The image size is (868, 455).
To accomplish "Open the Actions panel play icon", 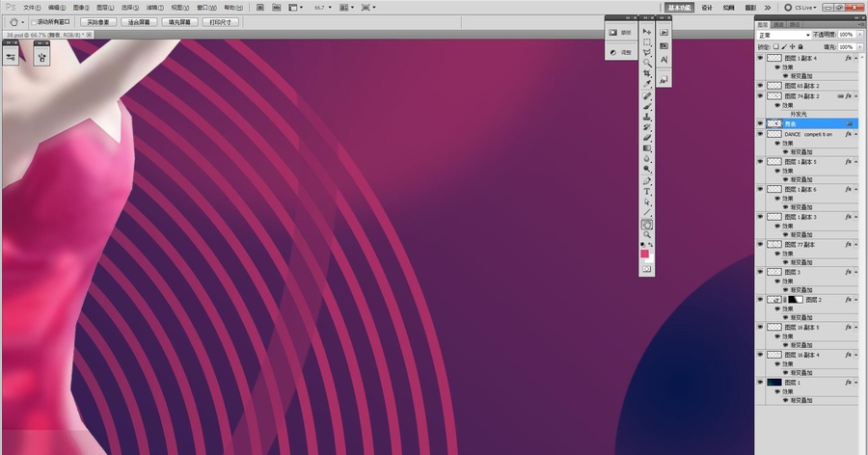I will coord(665,33).
